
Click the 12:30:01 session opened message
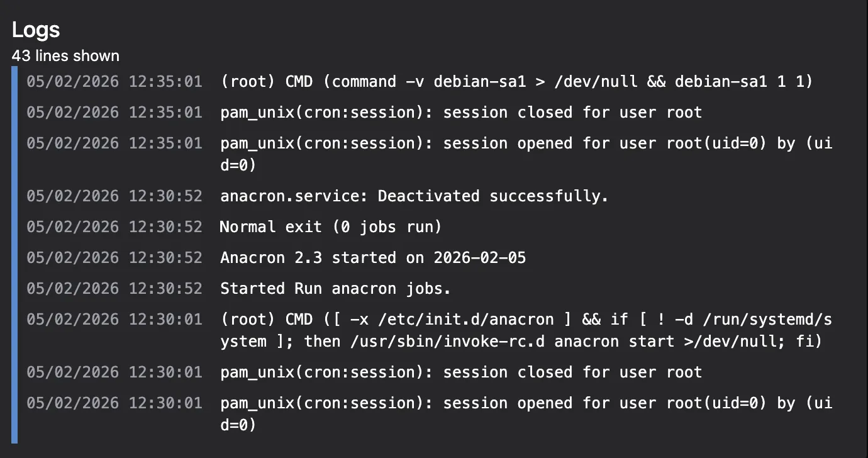pyautogui.click(x=525, y=403)
